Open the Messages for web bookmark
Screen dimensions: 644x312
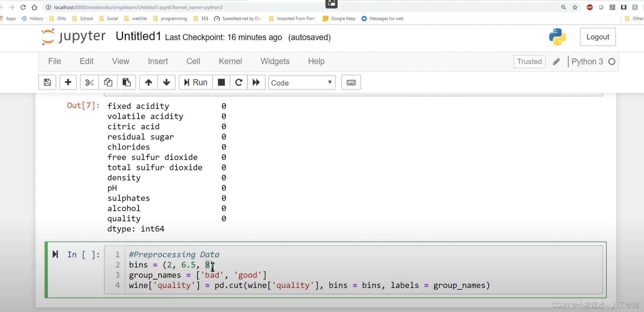[x=383, y=19]
